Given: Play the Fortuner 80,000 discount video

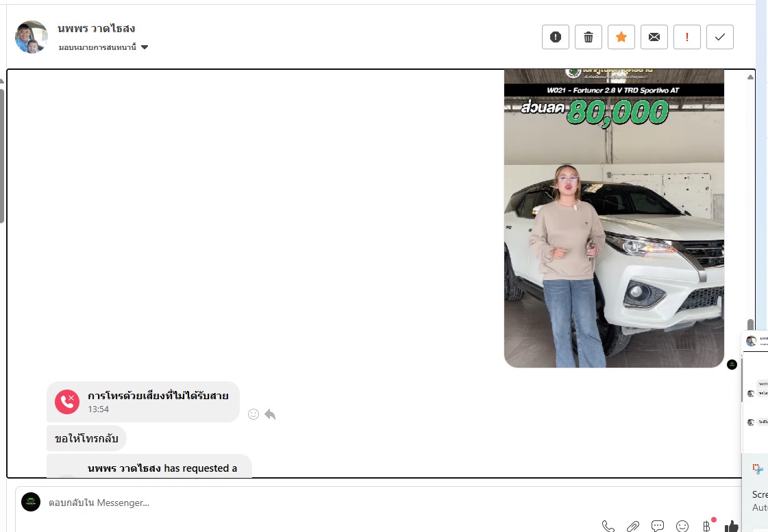Looking at the screenshot, I should coord(614,219).
